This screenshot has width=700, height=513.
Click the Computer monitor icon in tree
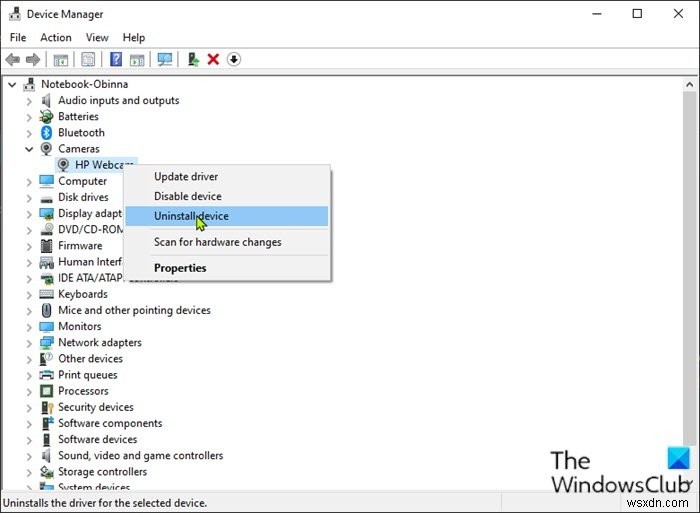[x=46, y=181]
